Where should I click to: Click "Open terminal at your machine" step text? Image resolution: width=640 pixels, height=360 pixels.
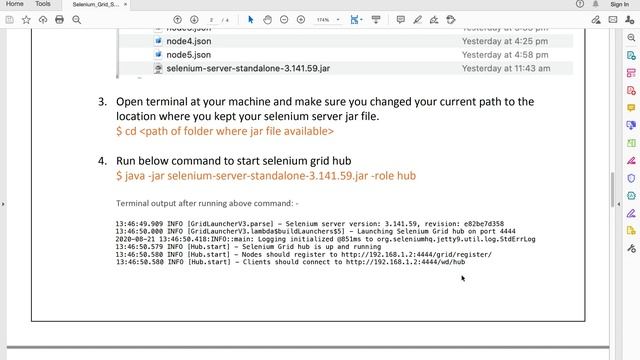pos(325,109)
